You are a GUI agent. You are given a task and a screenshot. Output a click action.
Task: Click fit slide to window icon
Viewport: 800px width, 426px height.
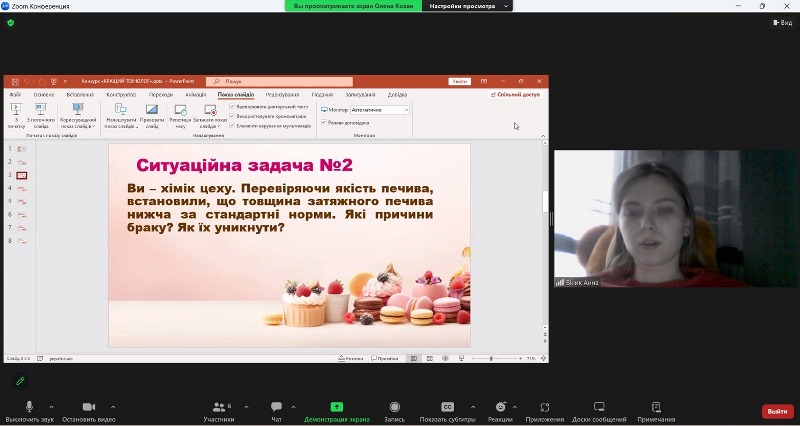[x=544, y=359]
